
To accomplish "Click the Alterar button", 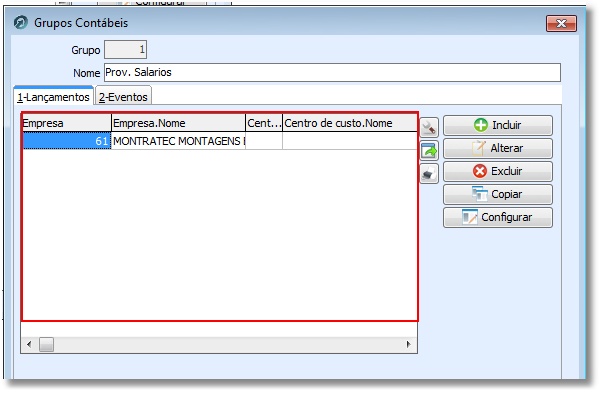I will pos(498,148).
